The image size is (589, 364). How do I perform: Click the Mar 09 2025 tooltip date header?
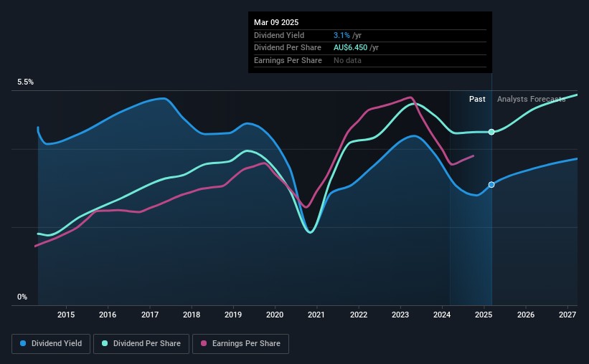point(276,22)
